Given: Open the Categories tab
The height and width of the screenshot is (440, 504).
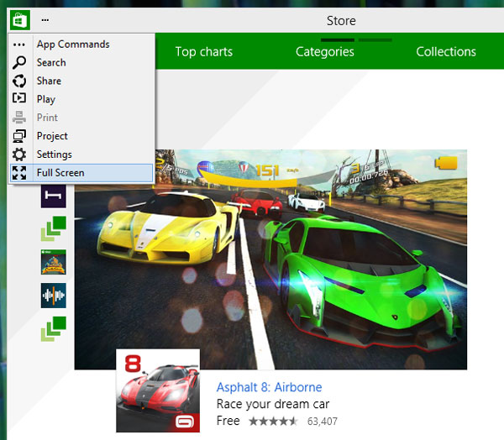Looking at the screenshot, I should coord(324,52).
